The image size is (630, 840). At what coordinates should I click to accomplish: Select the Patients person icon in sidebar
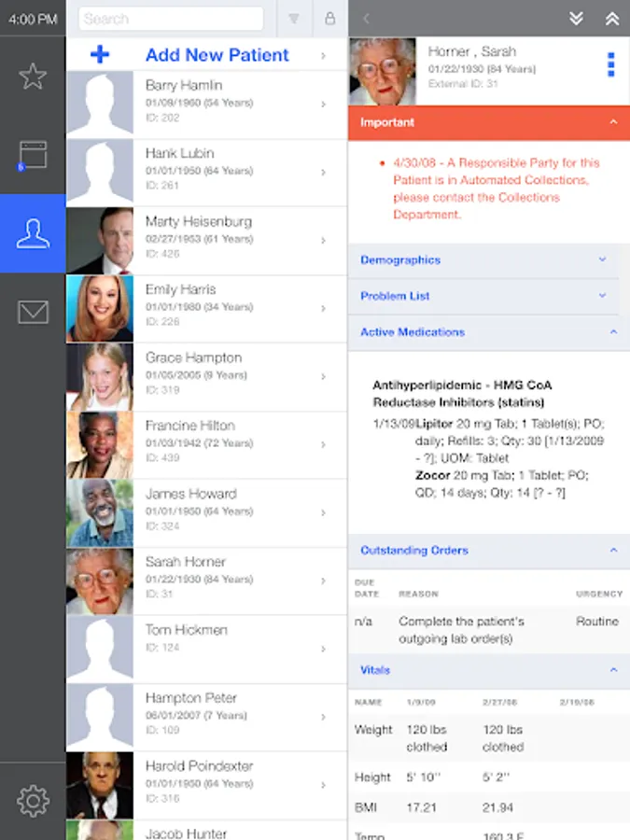coord(33,233)
